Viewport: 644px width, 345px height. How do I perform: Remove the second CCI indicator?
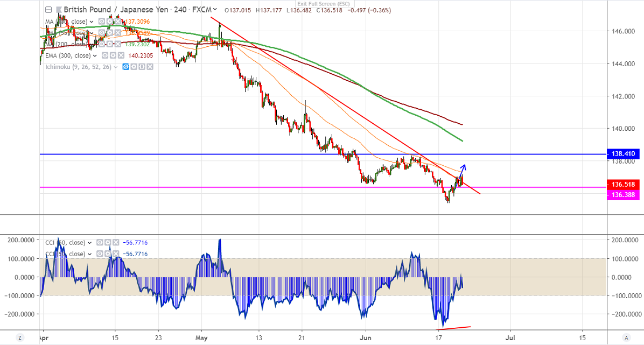[x=116, y=254]
